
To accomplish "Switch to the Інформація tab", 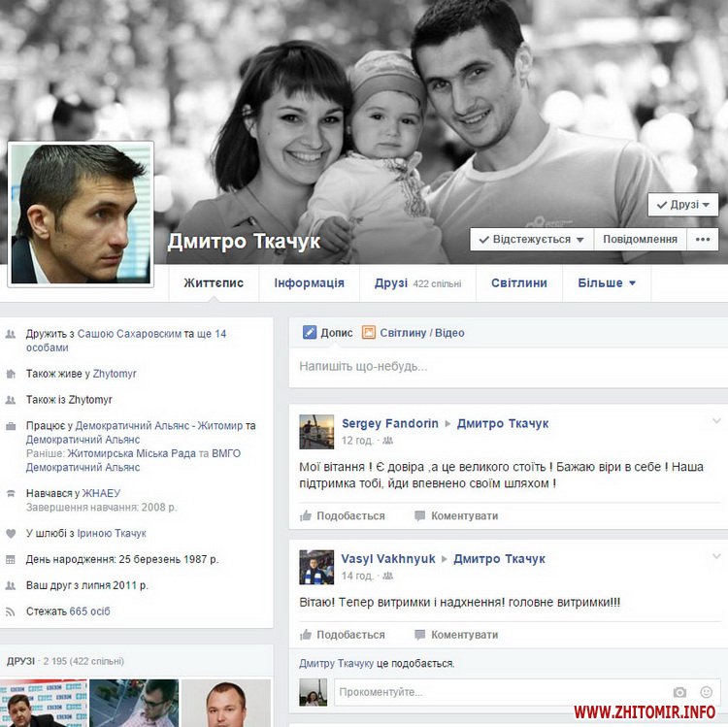I will [x=309, y=283].
